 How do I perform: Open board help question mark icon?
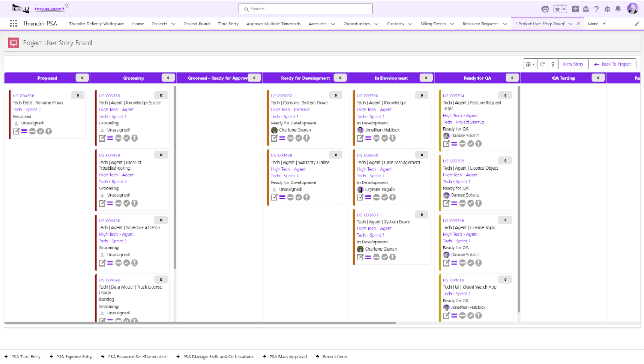[x=553, y=64]
